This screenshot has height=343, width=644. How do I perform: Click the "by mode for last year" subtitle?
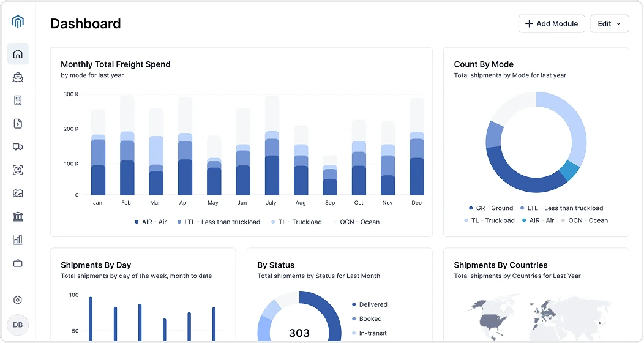point(92,75)
